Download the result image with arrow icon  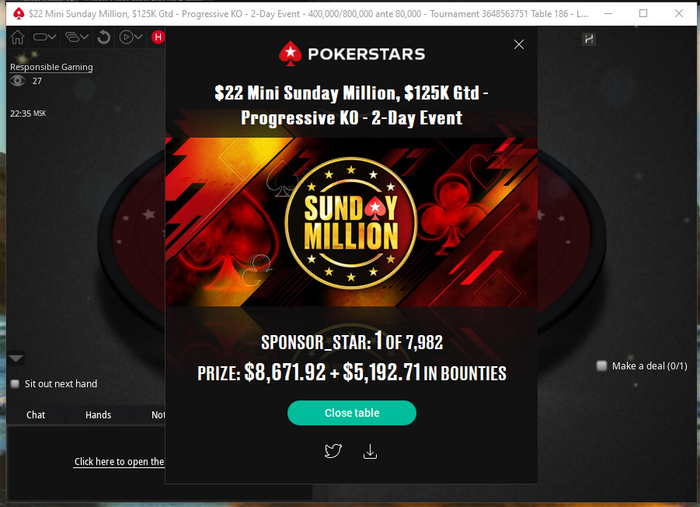[370, 451]
